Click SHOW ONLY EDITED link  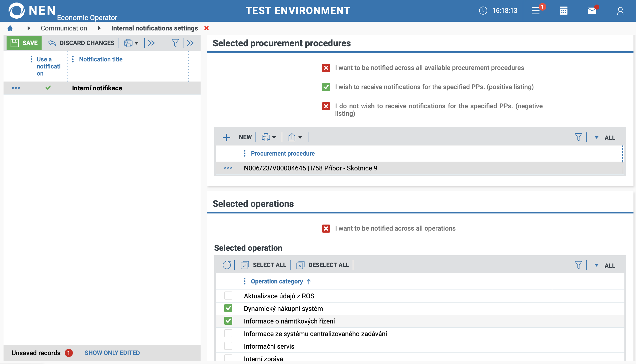coord(112,353)
